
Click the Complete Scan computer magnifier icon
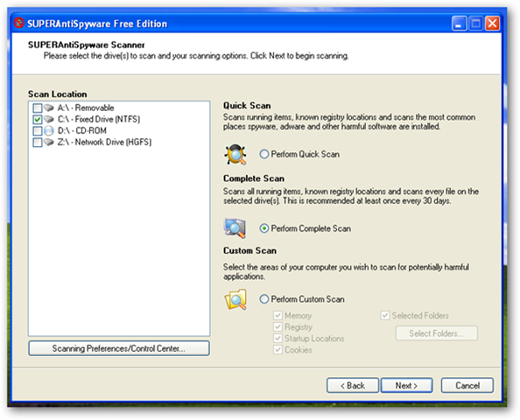click(x=235, y=228)
